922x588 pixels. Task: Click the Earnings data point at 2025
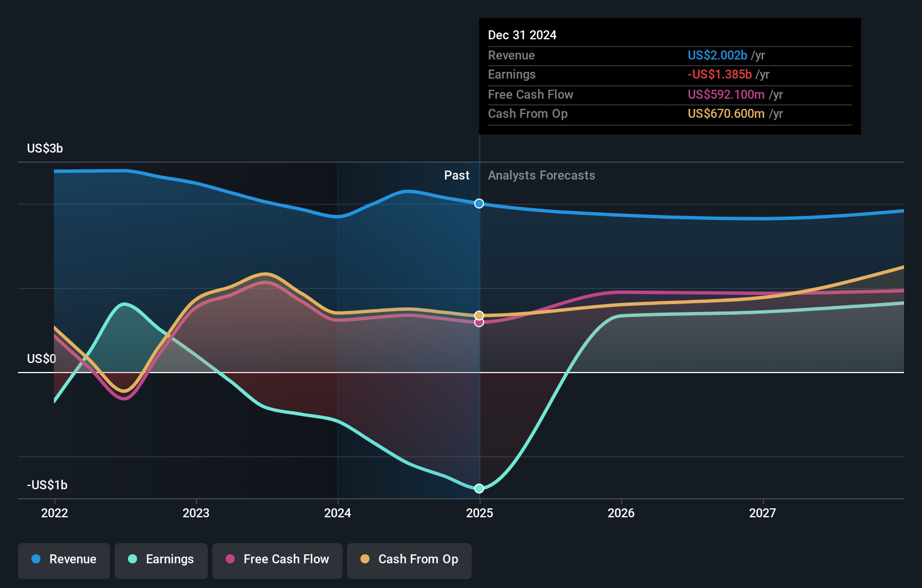479,489
